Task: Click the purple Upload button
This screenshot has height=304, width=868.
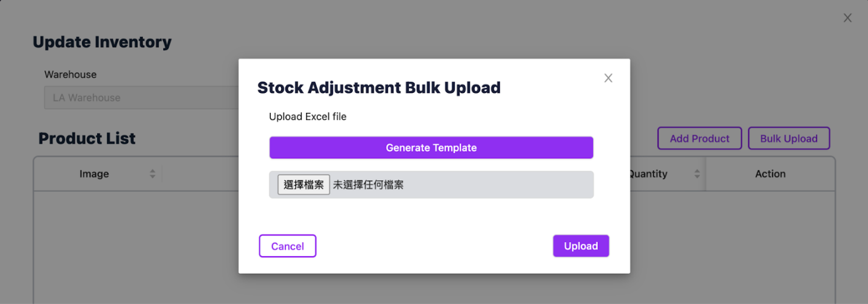Action: [581, 246]
